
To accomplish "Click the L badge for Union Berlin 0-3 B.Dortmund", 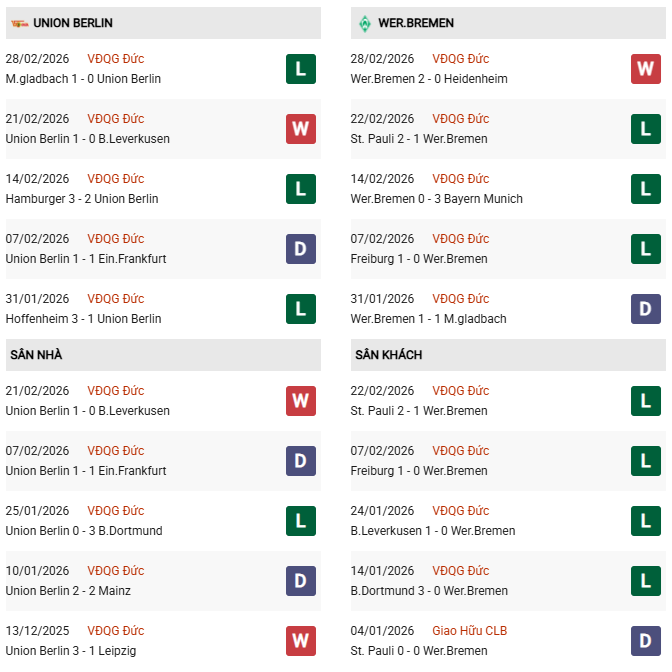I will 300,521.
